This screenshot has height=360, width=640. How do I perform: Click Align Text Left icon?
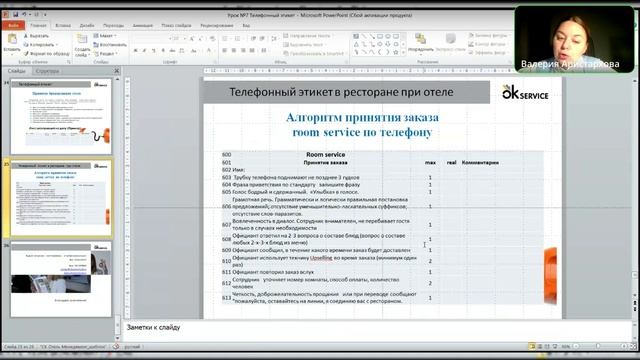coord(224,50)
